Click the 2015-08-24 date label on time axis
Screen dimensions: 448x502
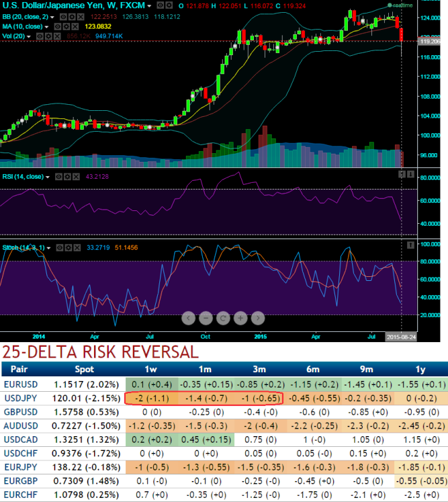tap(401, 337)
